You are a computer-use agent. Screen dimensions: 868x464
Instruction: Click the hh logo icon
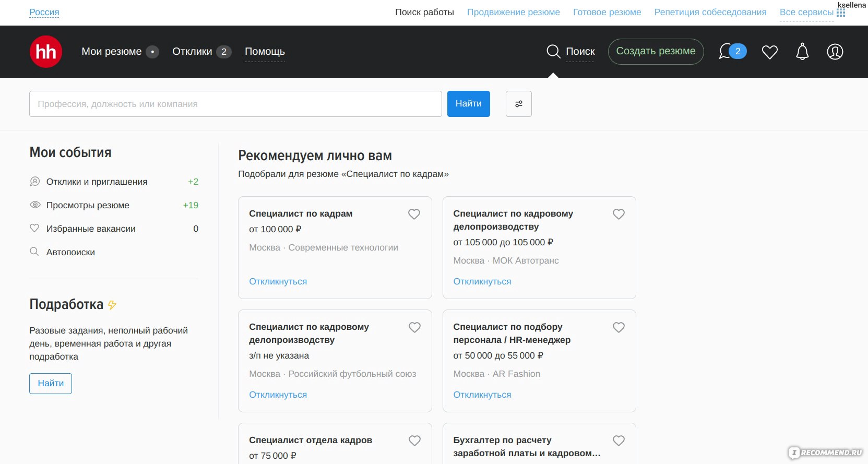46,52
